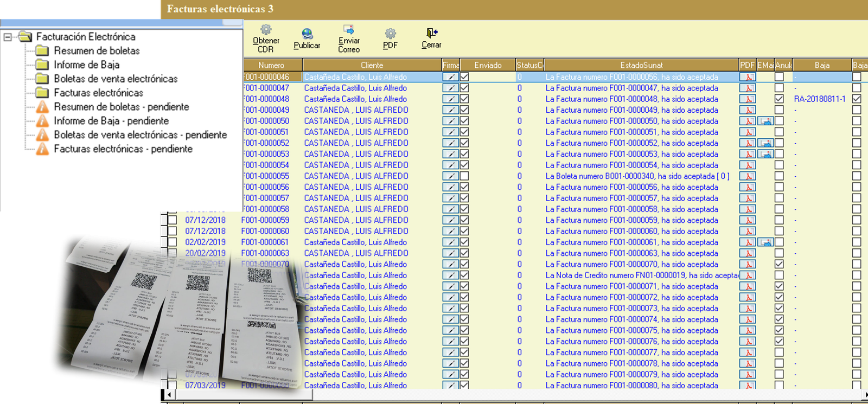
Task: Click Firma pen icon for invoice F001-0000049
Action: [450, 110]
